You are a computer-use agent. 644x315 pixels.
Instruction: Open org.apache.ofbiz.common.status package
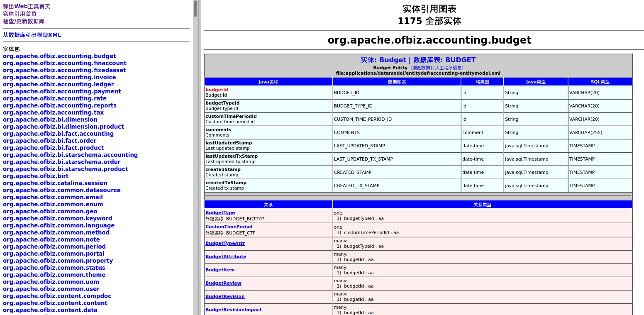tap(54, 268)
